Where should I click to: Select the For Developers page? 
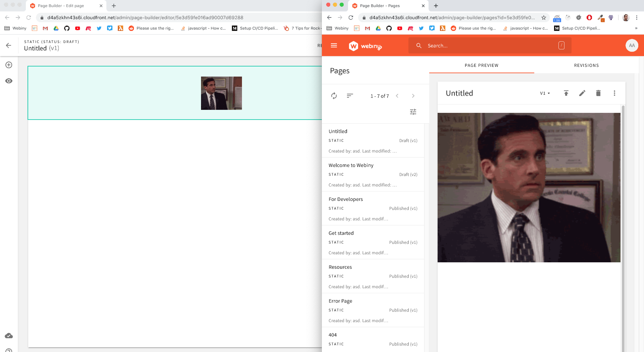[x=373, y=208]
